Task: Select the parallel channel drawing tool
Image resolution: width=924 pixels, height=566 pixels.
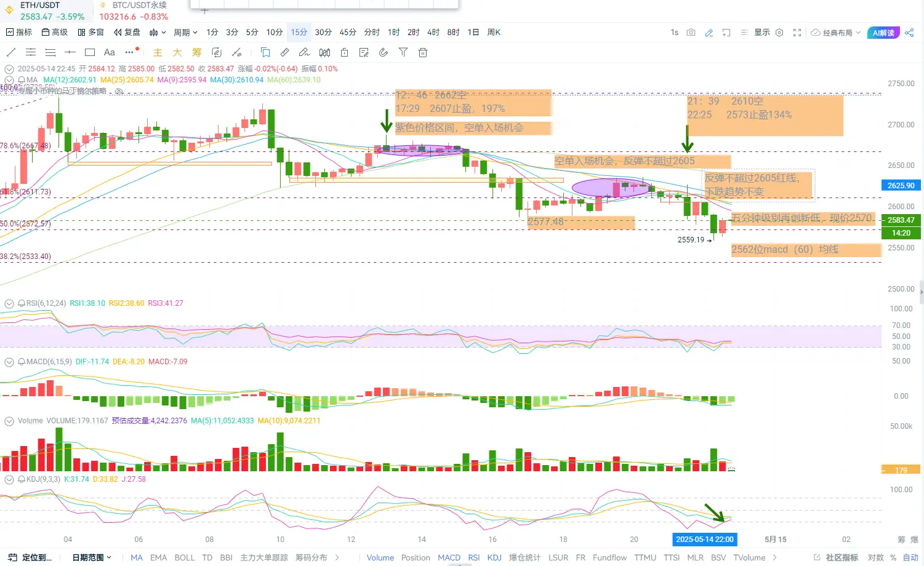Action: [31, 52]
